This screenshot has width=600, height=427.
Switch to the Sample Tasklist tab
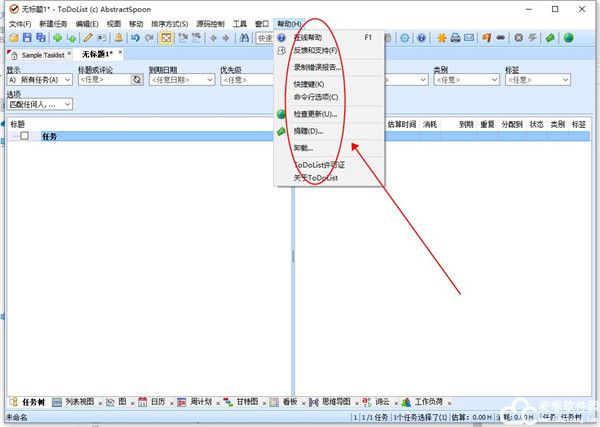38,54
